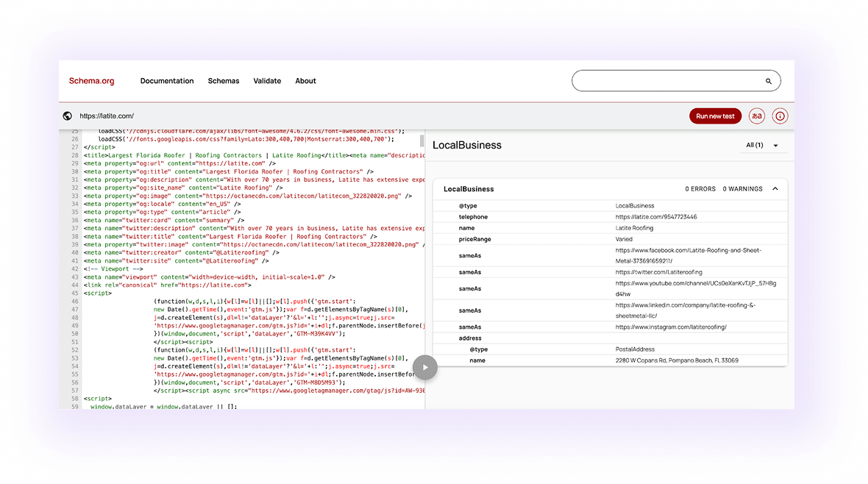
Task: Click the 0 ERRORS label
Action: [x=700, y=189]
